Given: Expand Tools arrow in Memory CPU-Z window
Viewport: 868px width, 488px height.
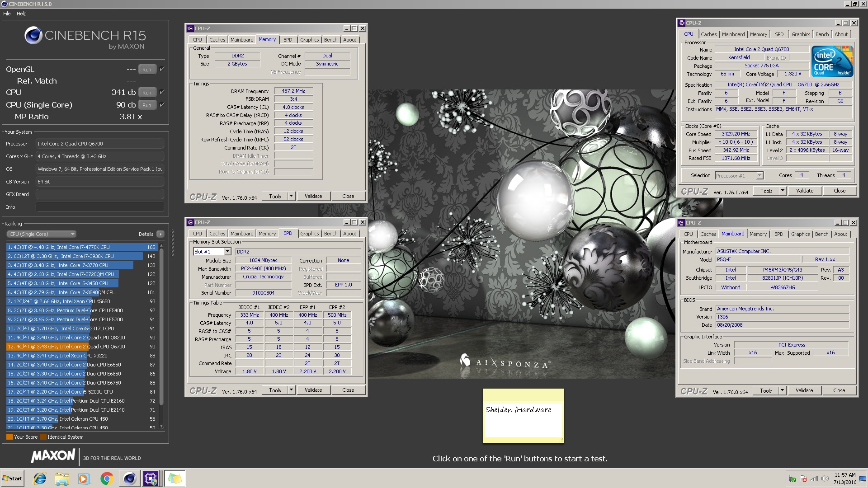Looking at the screenshot, I should pyautogui.click(x=291, y=196).
